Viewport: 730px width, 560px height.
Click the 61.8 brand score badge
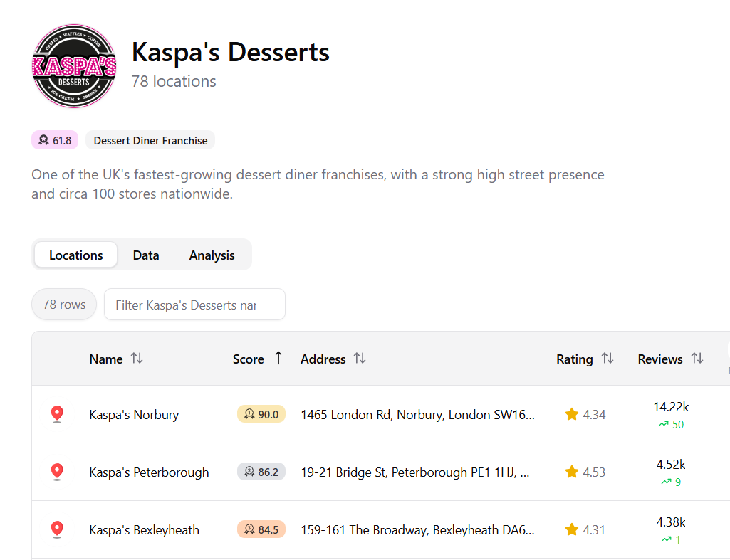click(x=55, y=140)
